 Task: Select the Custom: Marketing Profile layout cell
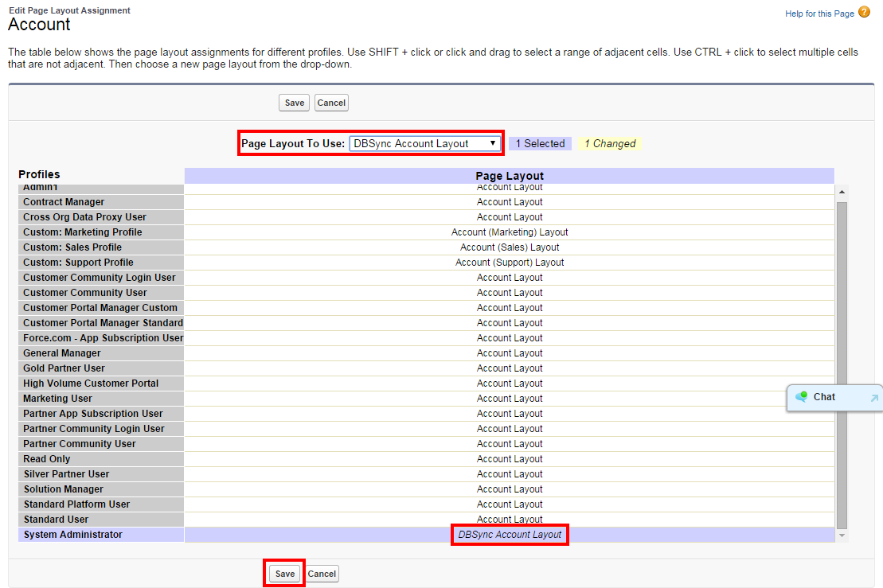click(510, 232)
